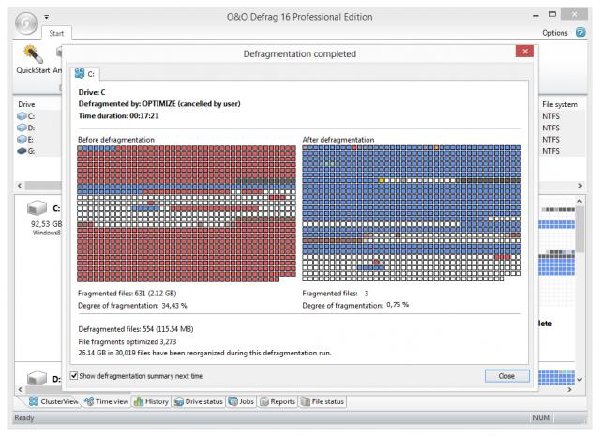This screenshot has height=438, width=600.
Task: Open the History tab
Action: [151, 401]
